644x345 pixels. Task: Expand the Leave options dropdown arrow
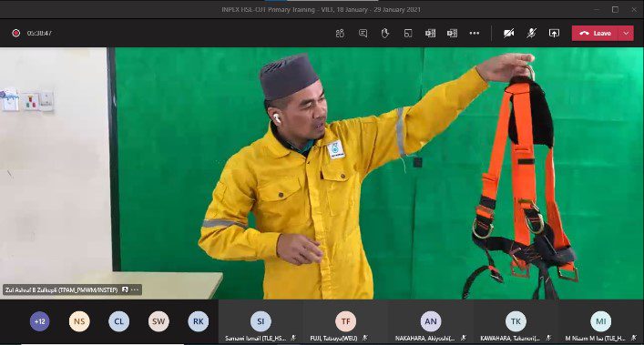[x=626, y=34]
